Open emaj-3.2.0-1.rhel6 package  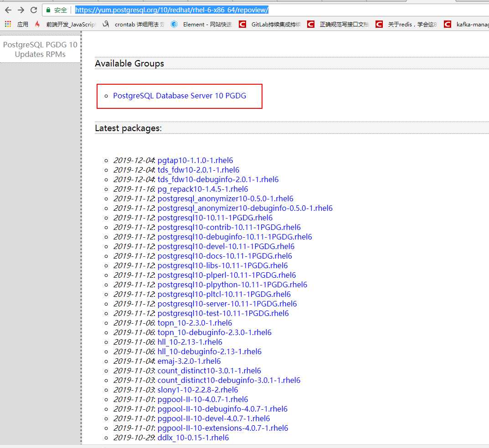pyautogui.click(x=189, y=361)
